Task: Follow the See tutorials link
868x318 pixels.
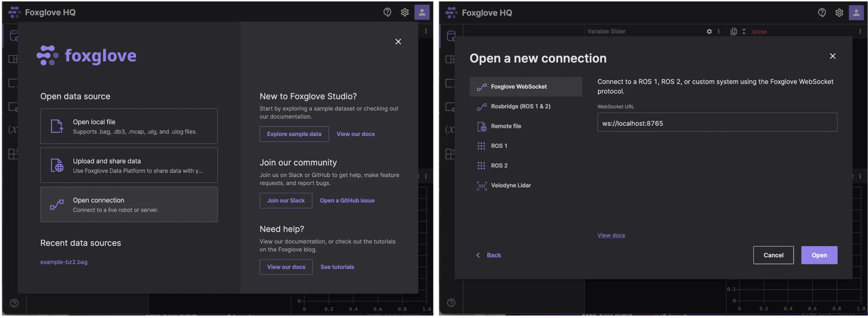Action: tap(337, 267)
